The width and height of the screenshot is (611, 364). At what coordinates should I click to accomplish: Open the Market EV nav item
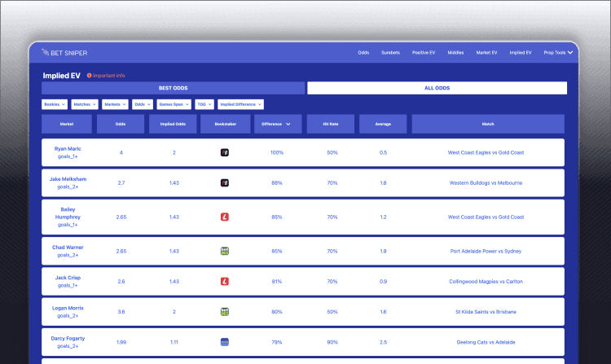coord(486,53)
